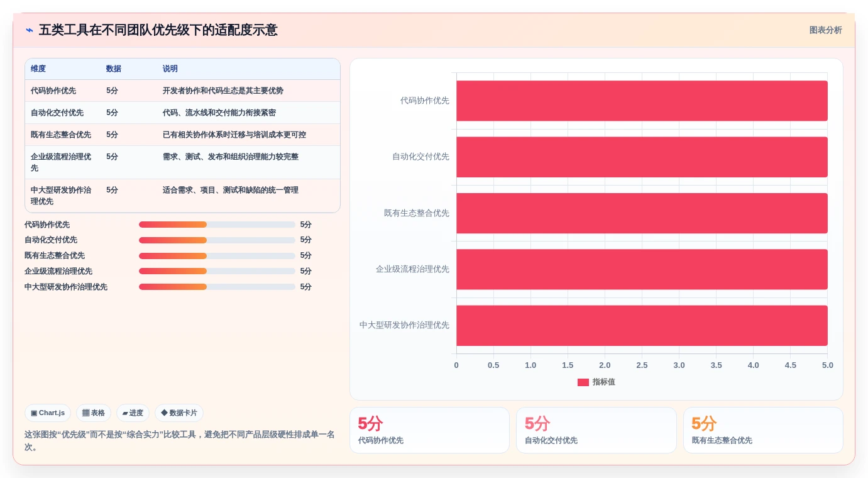Click 已有相关协作体系时迁移与培训成本更可控 cell
Screen dimensions: 868x478
[x=234, y=135]
